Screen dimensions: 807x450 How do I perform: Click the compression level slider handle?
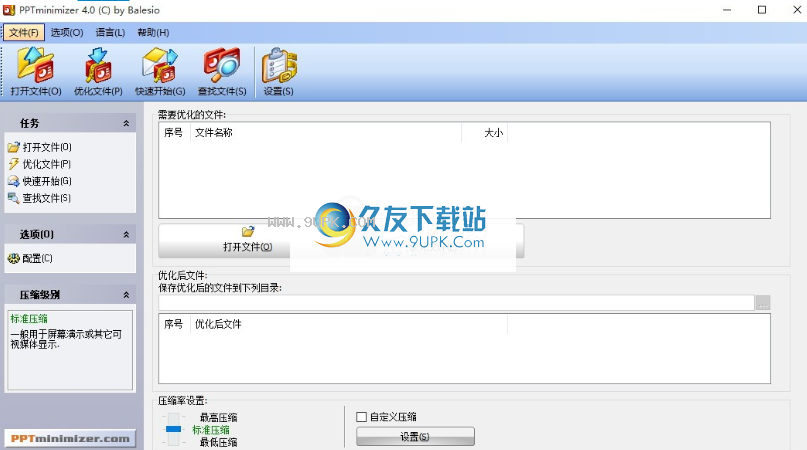point(173,429)
